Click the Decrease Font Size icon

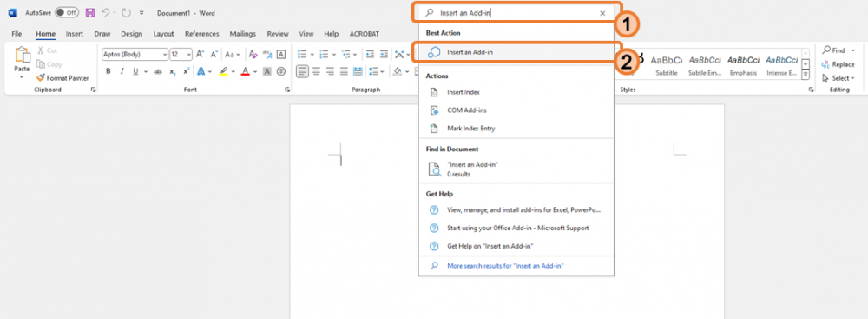pos(214,55)
